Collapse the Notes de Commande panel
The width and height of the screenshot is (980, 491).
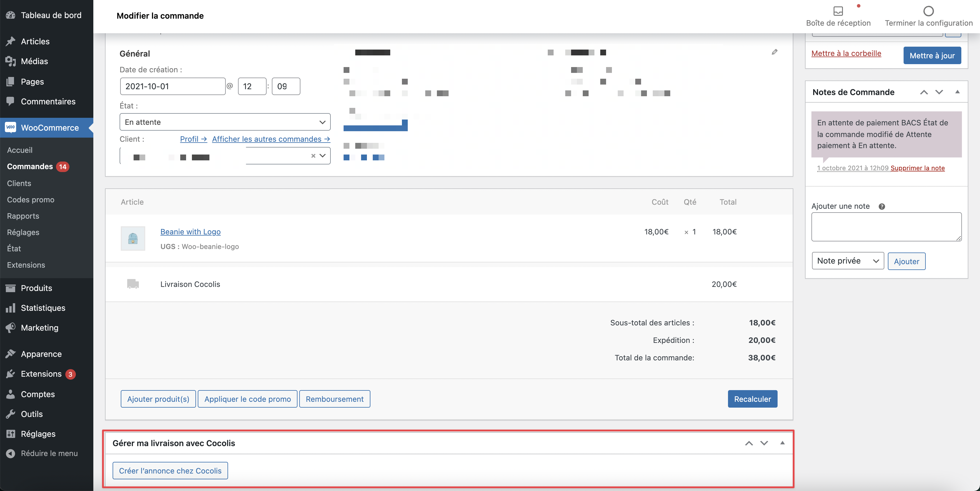pyautogui.click(x=957, y=92)
